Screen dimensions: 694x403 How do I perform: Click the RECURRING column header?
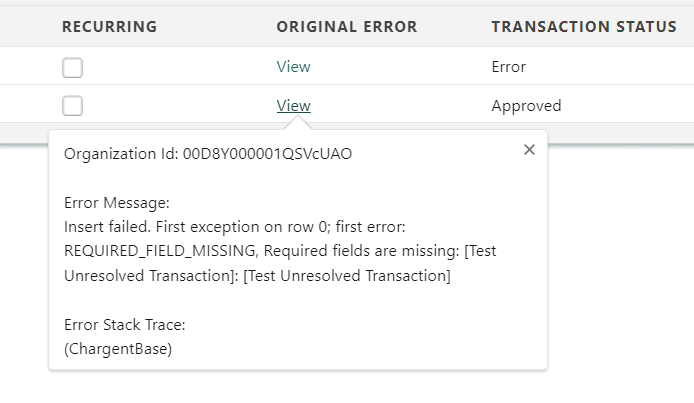[109, 27]
